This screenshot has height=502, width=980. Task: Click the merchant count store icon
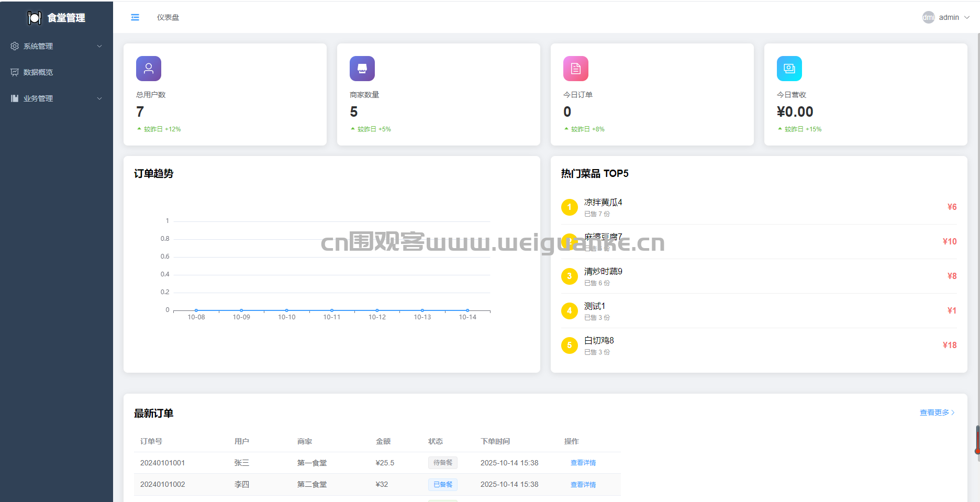(x=362, y=69)
